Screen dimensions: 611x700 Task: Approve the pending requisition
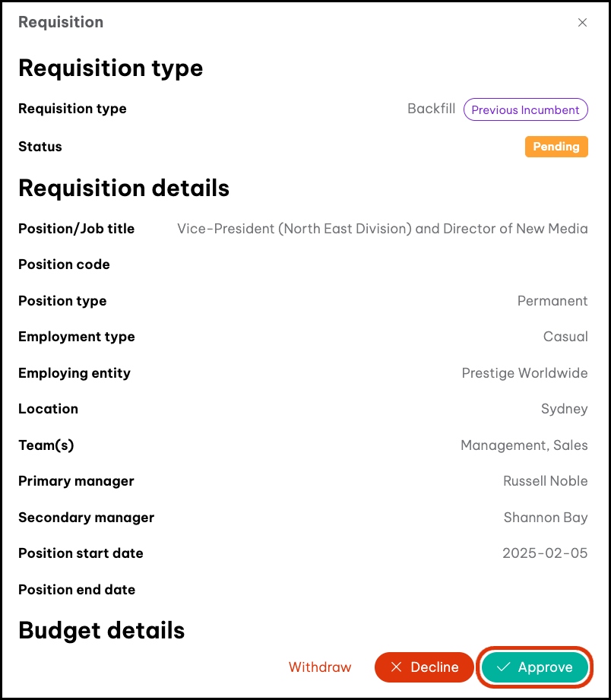tap(534, 667)
